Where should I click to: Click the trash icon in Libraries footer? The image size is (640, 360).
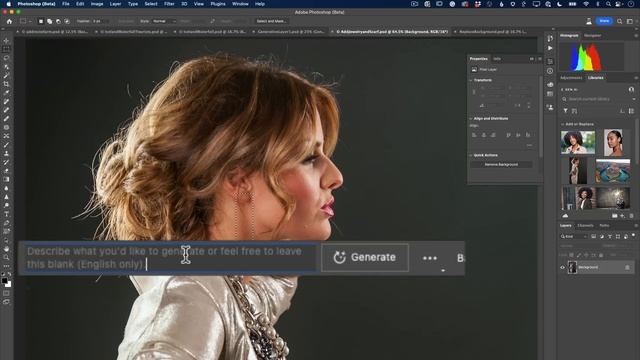click(631, 216)
